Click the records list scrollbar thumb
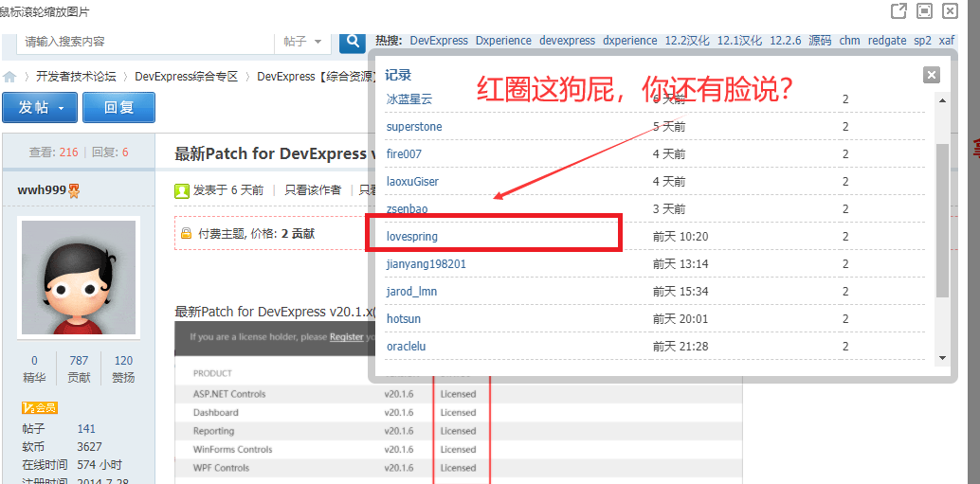The height and width of the screenshot is (484, 980). 942,221
